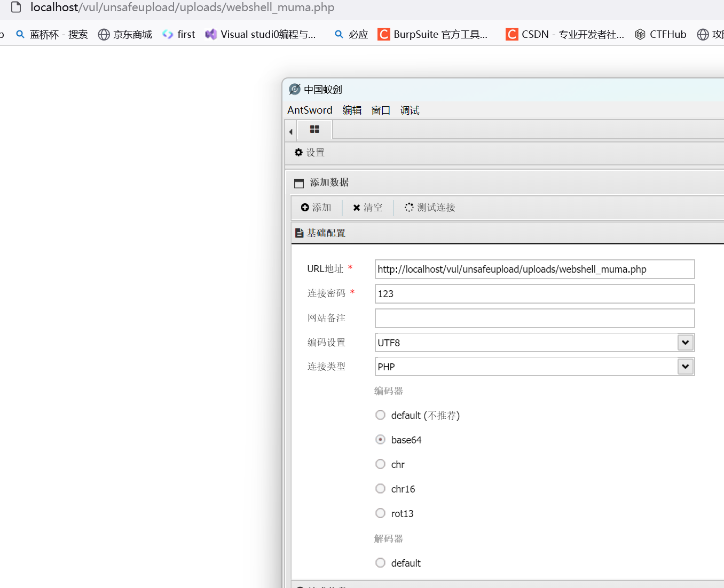Viewport: 724px width, 588px height.
Task: Click the page file icon in address bar
Action: coord(17,7)
